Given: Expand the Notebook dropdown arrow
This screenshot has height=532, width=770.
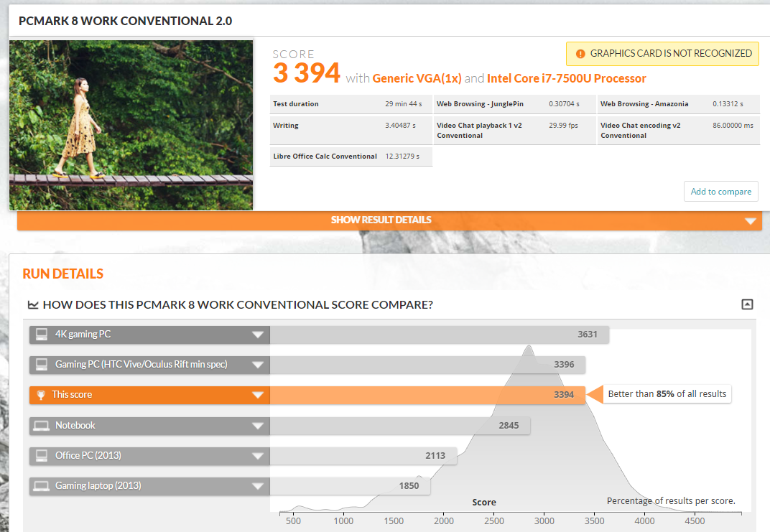Looking at the screenshot, I should [x=258, y=426].
